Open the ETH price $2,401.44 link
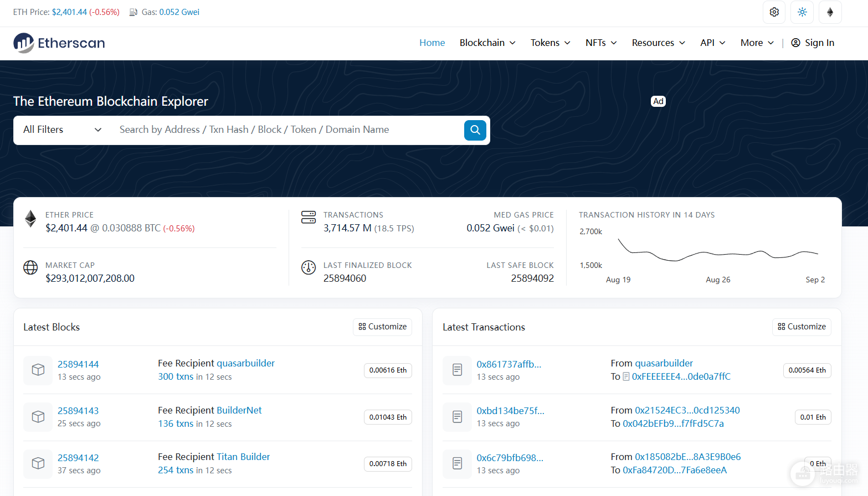 coord(69,12)
